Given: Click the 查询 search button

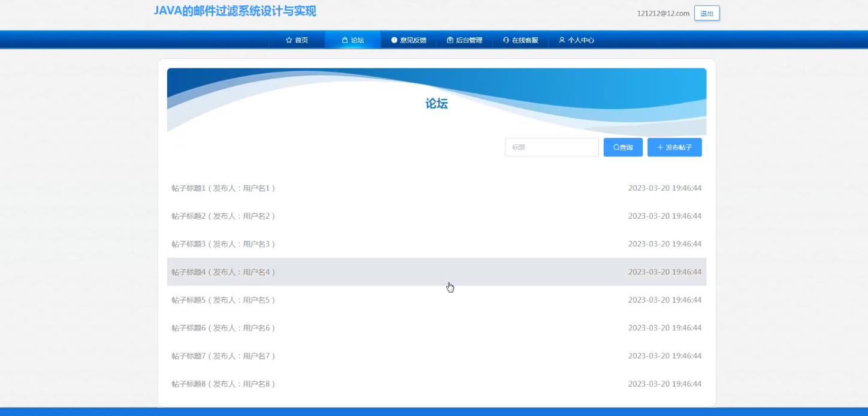Looking at the screenshot, I should click(x=623, y=147).
